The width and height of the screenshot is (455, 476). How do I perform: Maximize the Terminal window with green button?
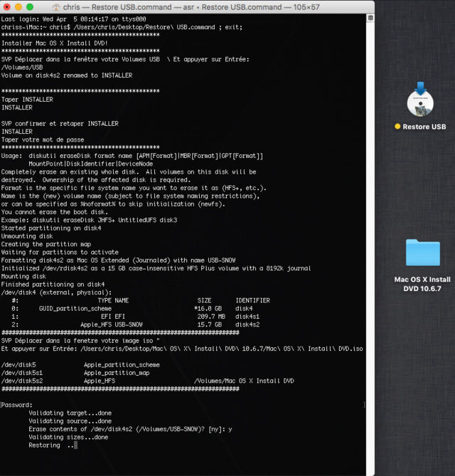(x=30, y=6)
